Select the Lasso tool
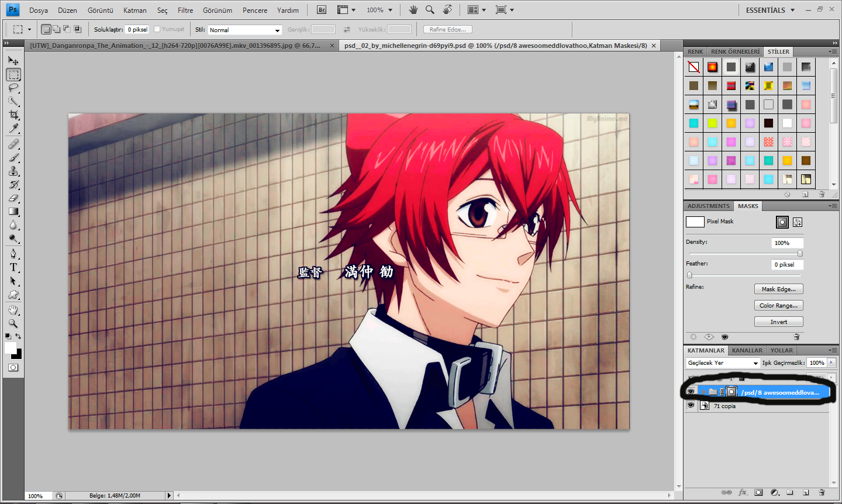Image resolution: width=842 pixels, height=504 pixels. 13,88
